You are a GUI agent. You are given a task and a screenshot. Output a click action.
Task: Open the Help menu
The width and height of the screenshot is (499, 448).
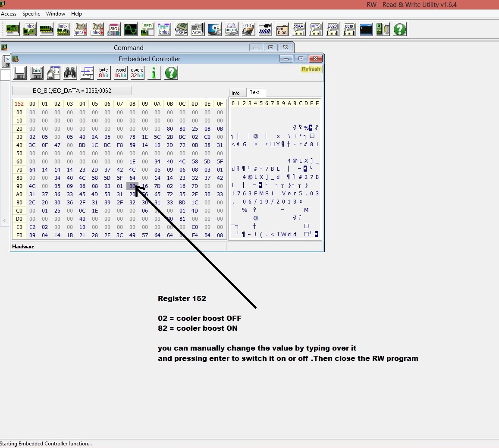pyautogui.click(x=76, y=14)
